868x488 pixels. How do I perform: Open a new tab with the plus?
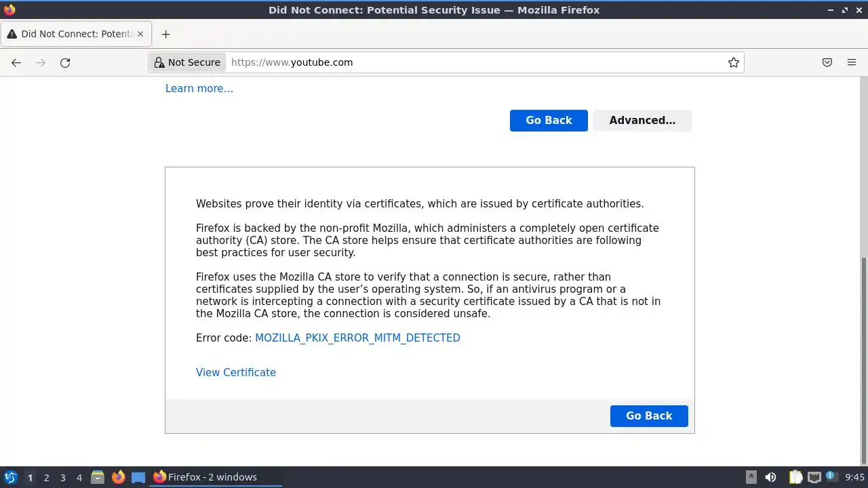point(165,34)
